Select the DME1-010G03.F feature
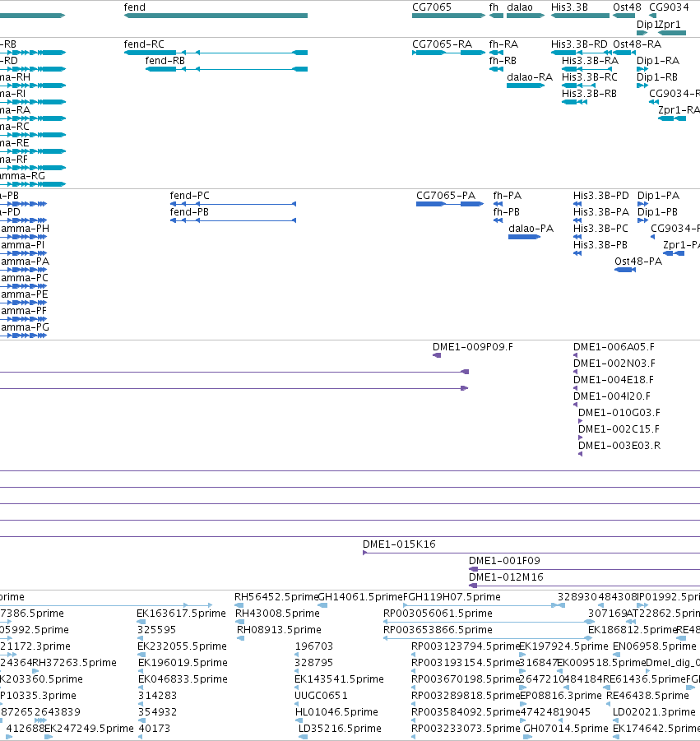The image size is (700, 741). [581, 421]
